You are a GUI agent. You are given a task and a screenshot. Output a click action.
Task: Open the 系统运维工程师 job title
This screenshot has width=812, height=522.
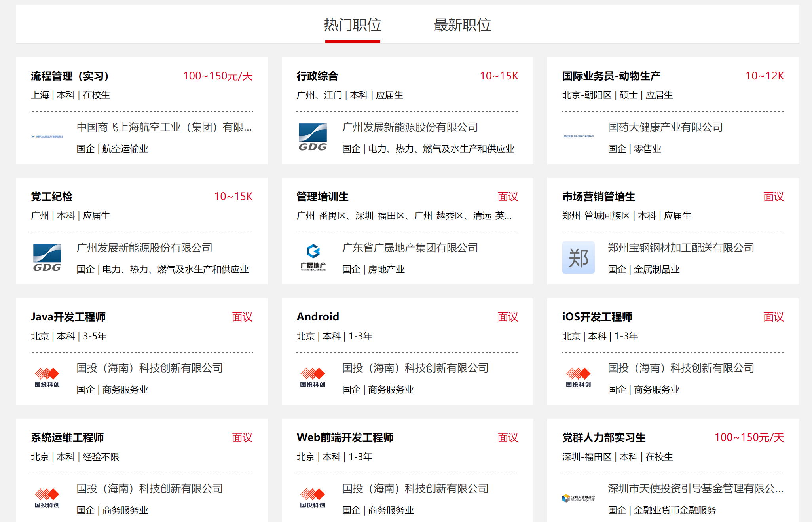coord(67,437)
